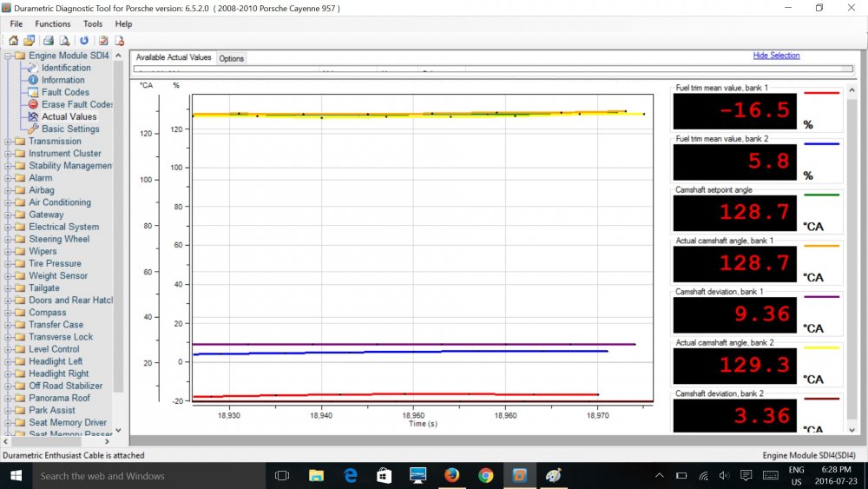The image size is (868, 489).
Task: Open the Tools menu
Action: (92, 24)
